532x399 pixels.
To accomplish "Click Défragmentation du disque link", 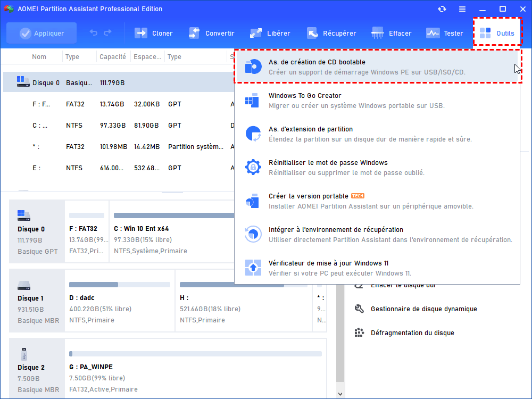I will (412, 333).
